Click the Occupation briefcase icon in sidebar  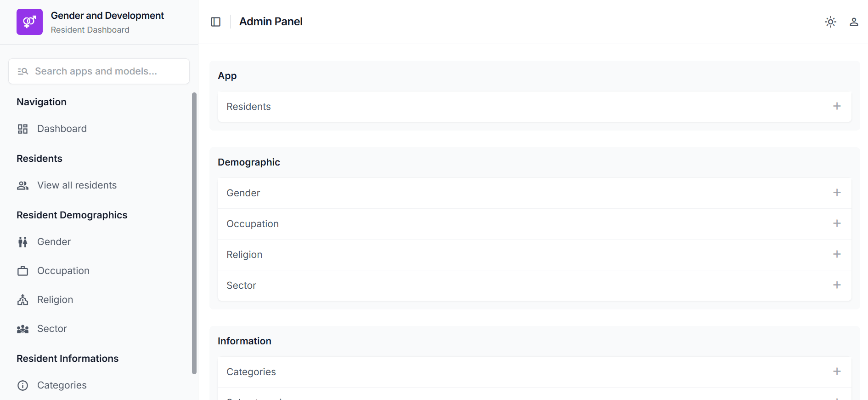click(x=23, y=271)
